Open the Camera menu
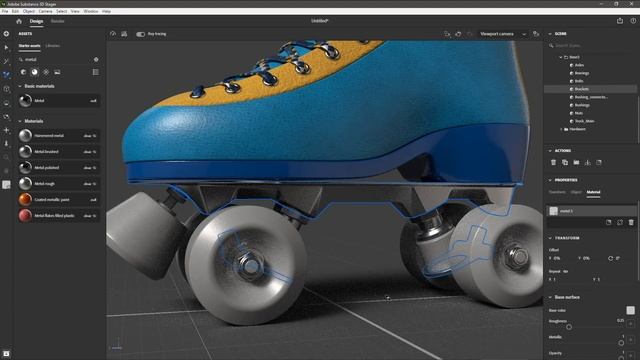 click(x=45, y=11)
